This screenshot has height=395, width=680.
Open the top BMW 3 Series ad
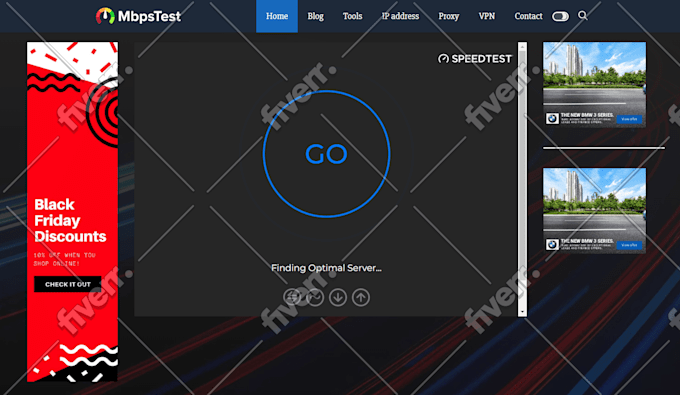tap(594, 85)
